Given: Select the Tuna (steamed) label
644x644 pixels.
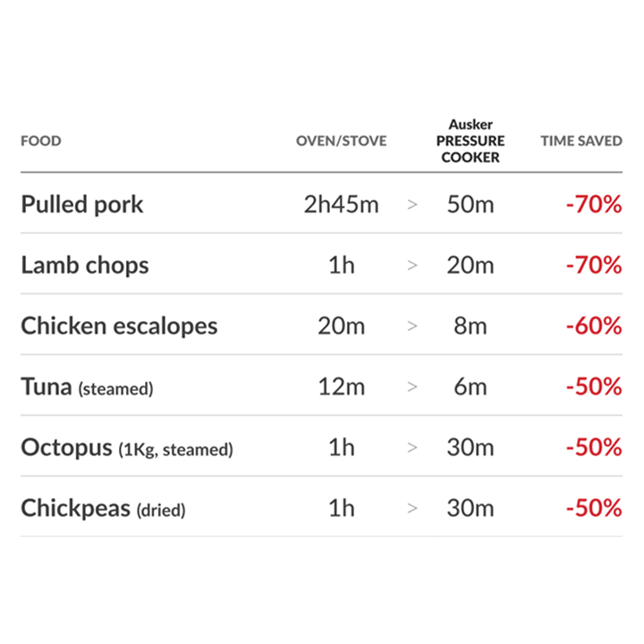Looking at the screenshot, I should [x=87, y=387].
